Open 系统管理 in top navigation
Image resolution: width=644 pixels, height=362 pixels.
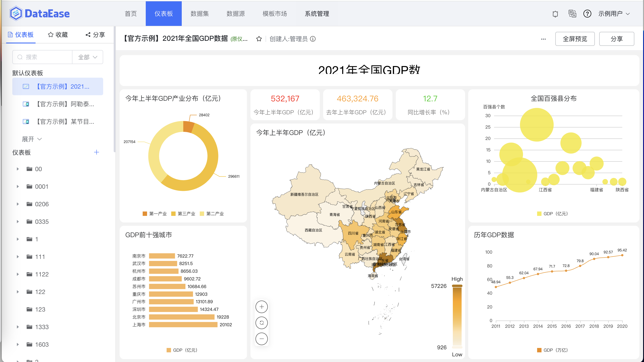click(317, 14)
